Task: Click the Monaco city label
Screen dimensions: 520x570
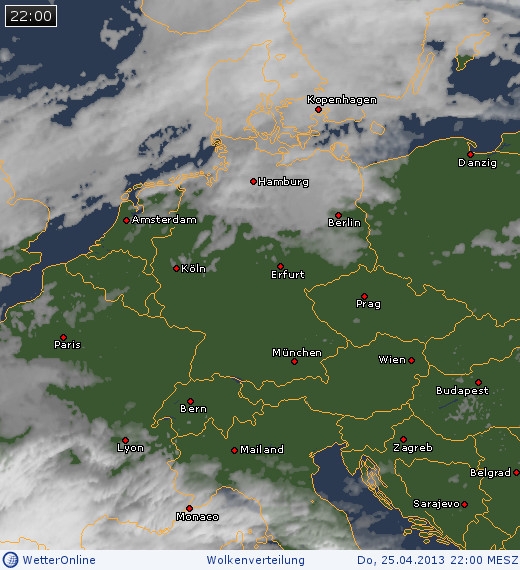Action: coord(197,517)
